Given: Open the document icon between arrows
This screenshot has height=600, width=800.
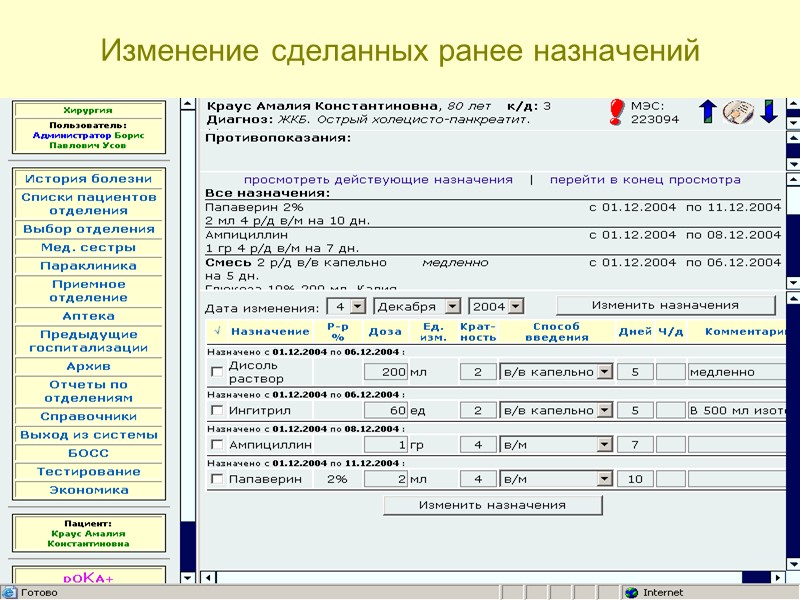Looking at the screenshot, I should click(738, 112).
